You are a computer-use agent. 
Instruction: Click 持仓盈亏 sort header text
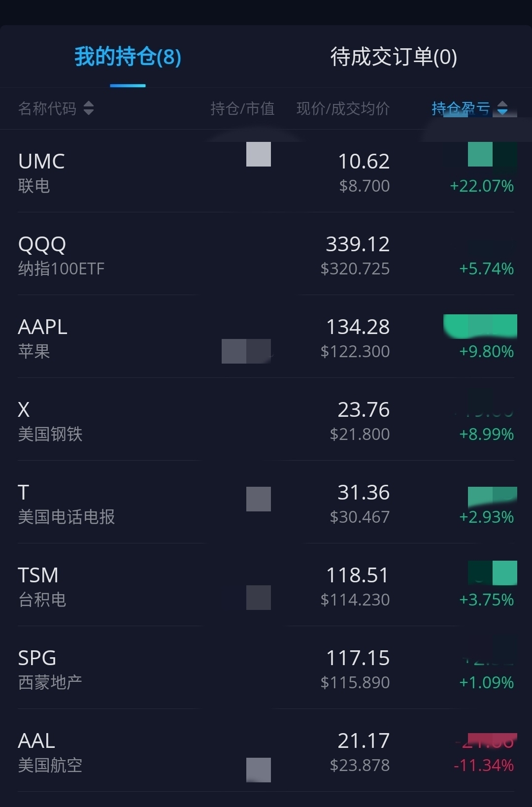pos(461,108)
